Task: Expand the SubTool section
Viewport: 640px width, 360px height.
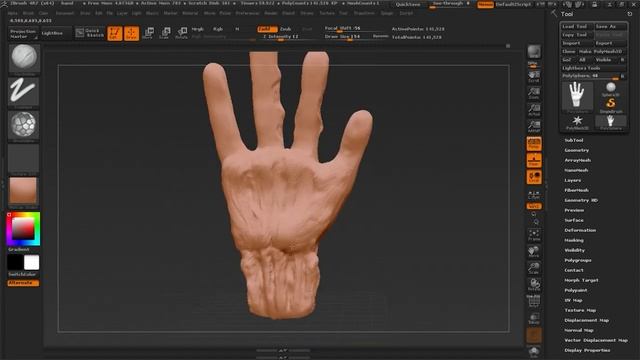Action: [x=574, y=140]
